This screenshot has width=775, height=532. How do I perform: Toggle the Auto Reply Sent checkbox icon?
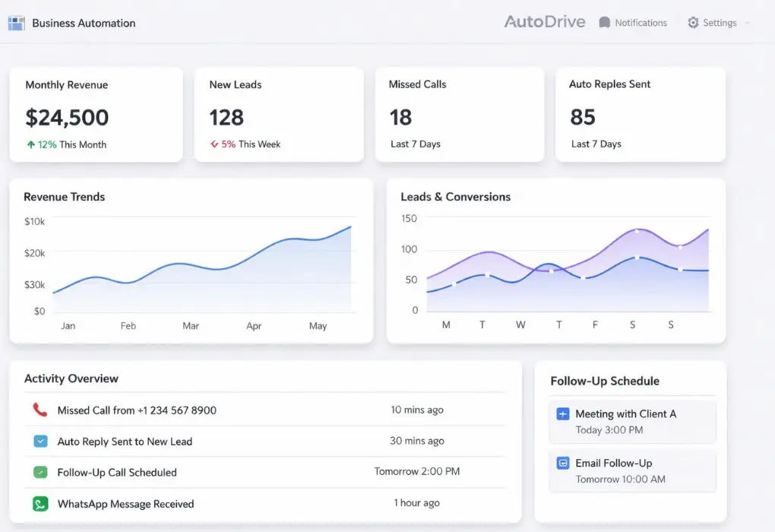tap(40, 441)
